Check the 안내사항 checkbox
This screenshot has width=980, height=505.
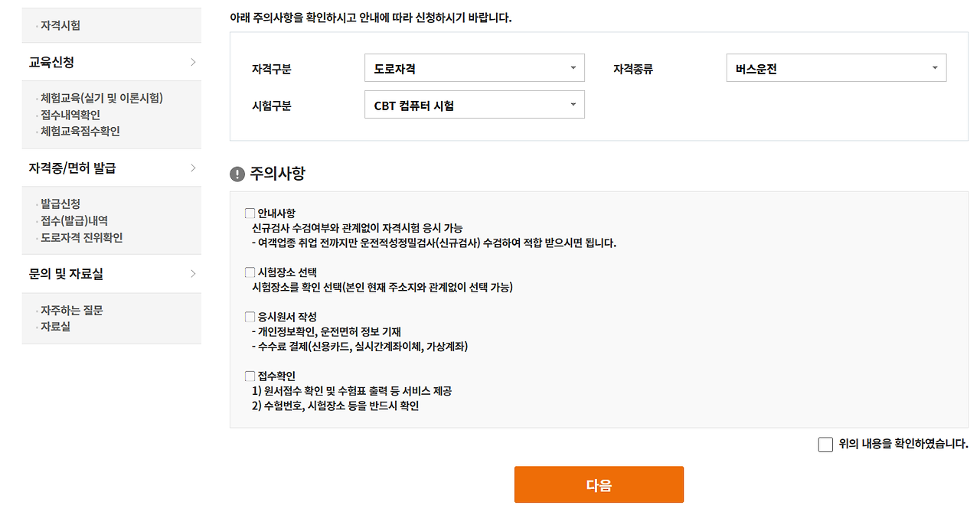click(x=249, y=212)
